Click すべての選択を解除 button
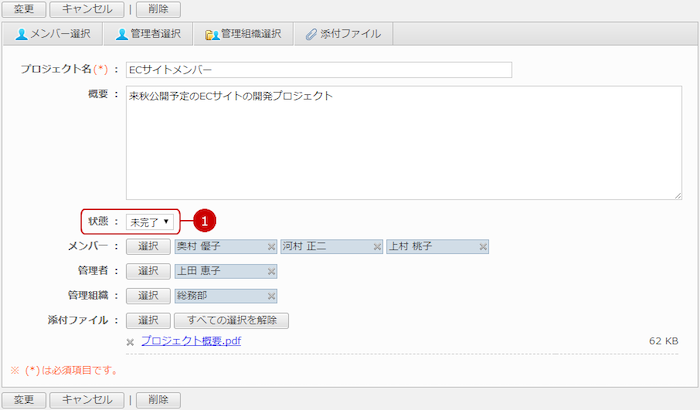This screenshot has height=410, width=700. 231,321
